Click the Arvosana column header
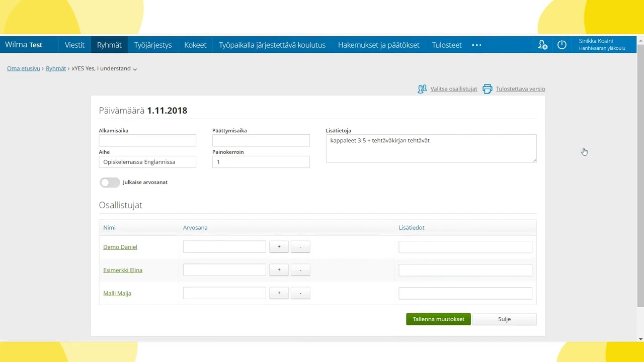The height and width of the screenshot is (362, 644). 195,228
